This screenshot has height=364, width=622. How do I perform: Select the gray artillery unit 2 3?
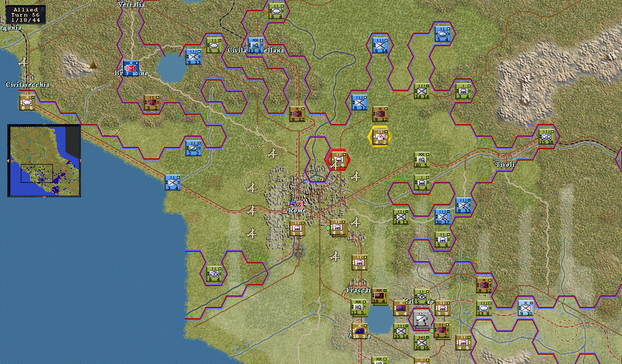[421, 319]
